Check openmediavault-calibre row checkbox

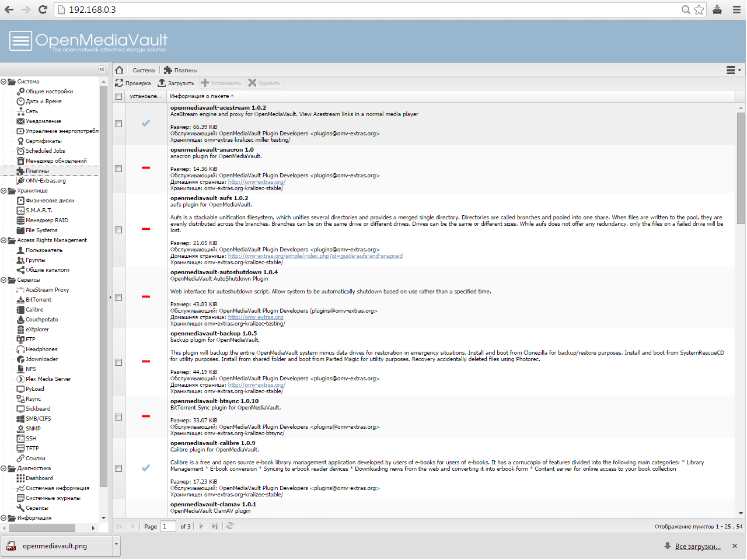pos(118,468)
